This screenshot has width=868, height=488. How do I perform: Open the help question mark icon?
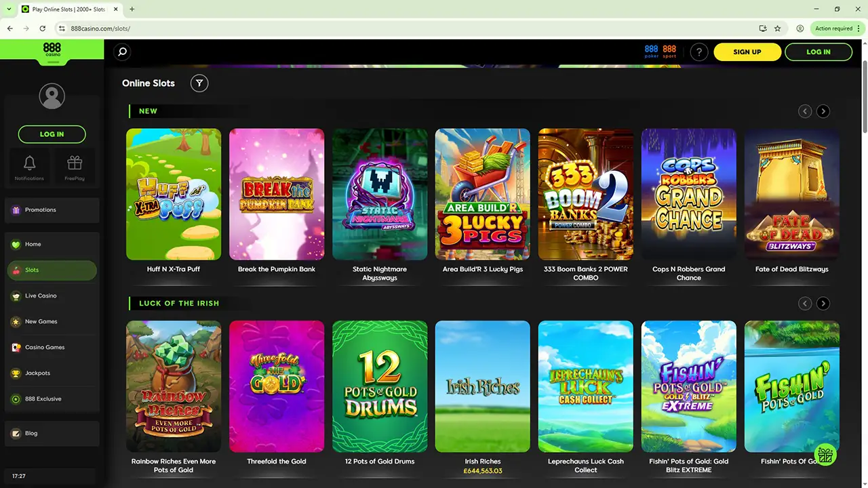tap(699, 52)
